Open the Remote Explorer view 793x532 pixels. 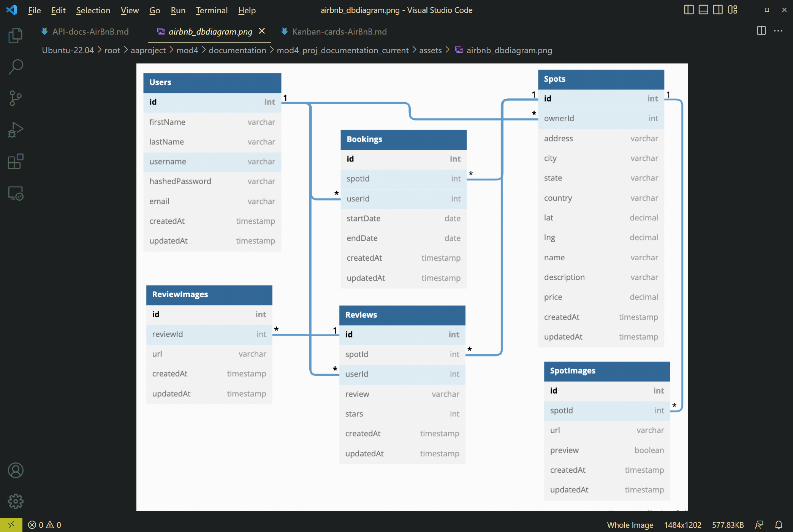tap(15, 193)
